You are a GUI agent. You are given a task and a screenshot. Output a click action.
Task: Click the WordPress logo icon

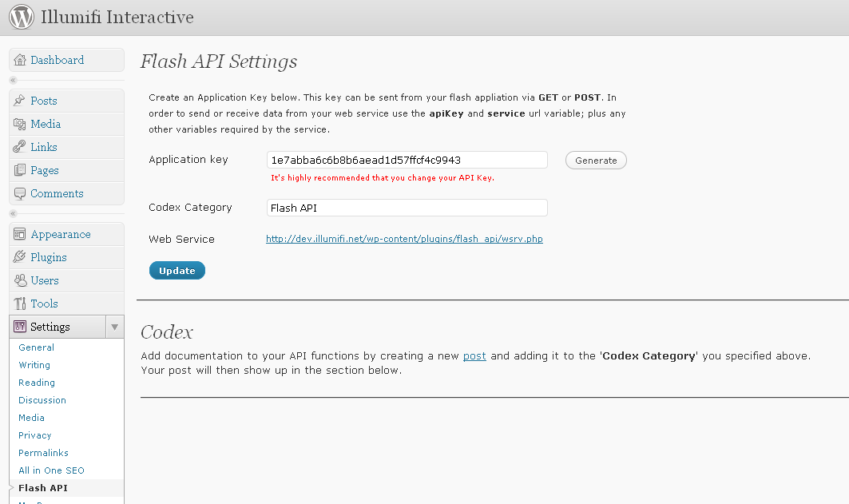22,17
